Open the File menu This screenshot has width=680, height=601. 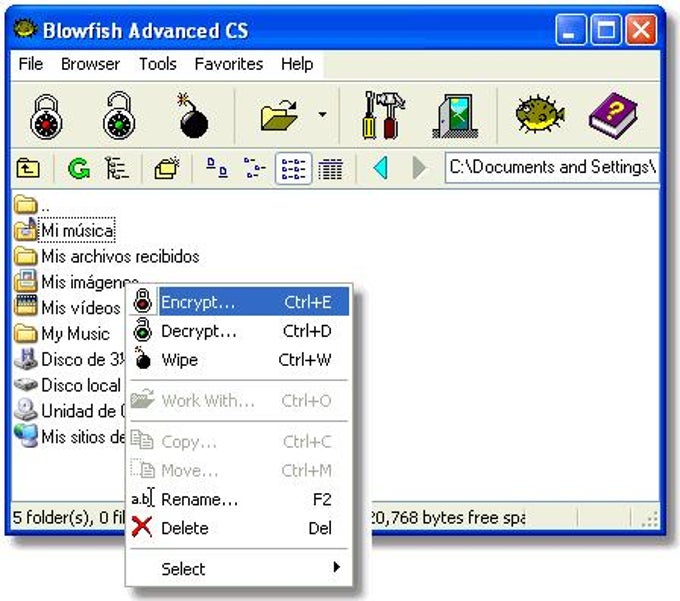[x=31, y=64]
